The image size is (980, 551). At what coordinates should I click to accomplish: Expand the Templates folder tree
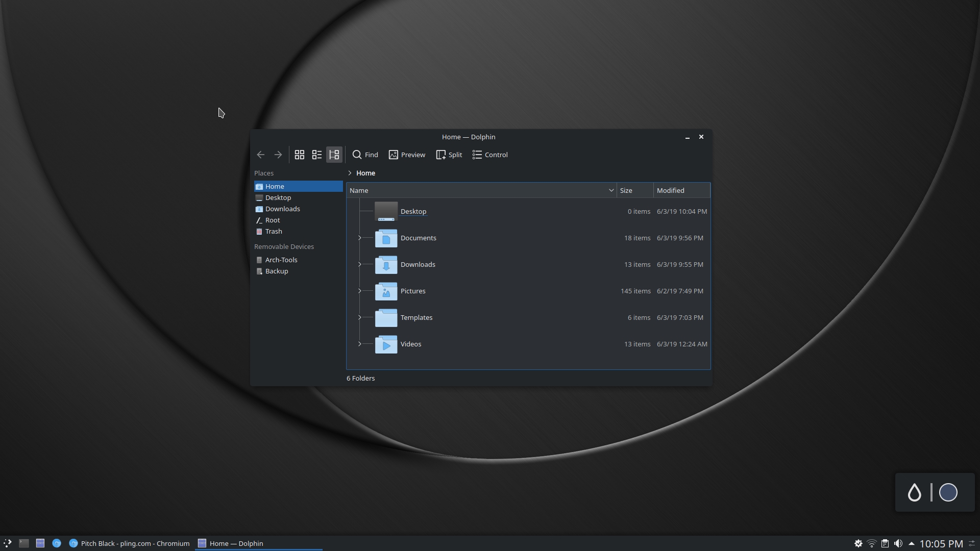click(360, 317)
